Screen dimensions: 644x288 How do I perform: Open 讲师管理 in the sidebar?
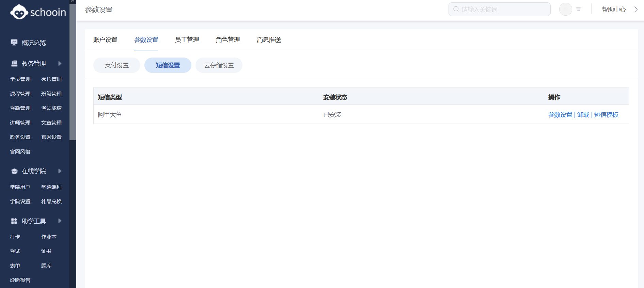(x=20, y=123)
